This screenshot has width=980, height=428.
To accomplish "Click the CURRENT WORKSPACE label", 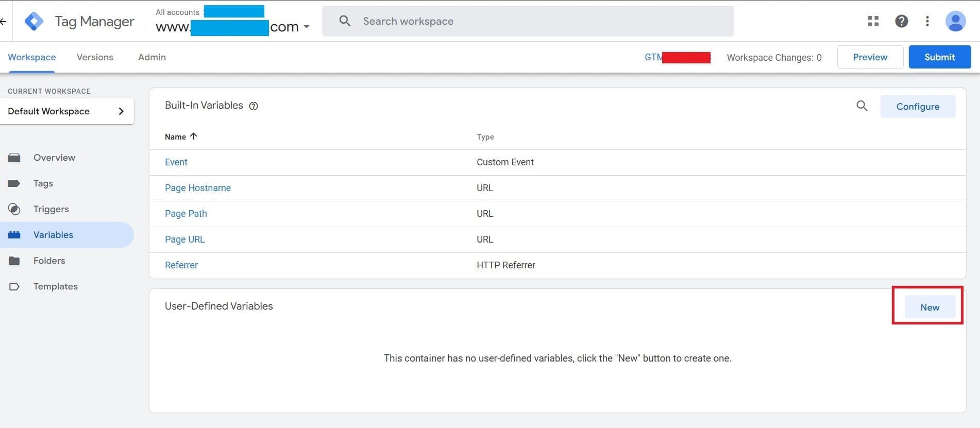I will 49,91.
